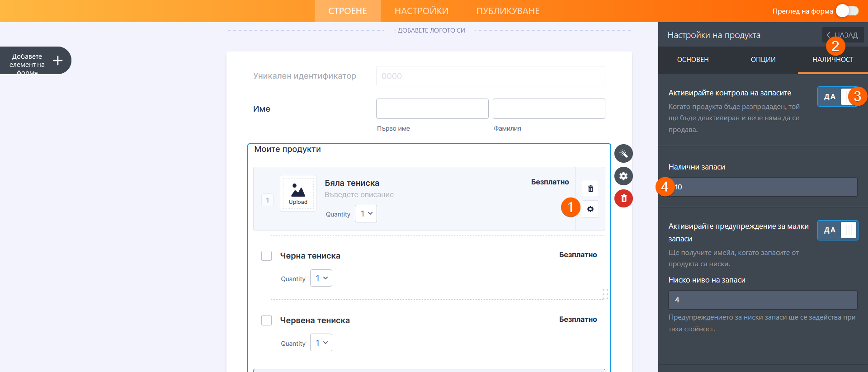The width and height of the screenshot is (868, 372).
Task: Click the Уникален идентификатор input field
Action: [491, 76]
